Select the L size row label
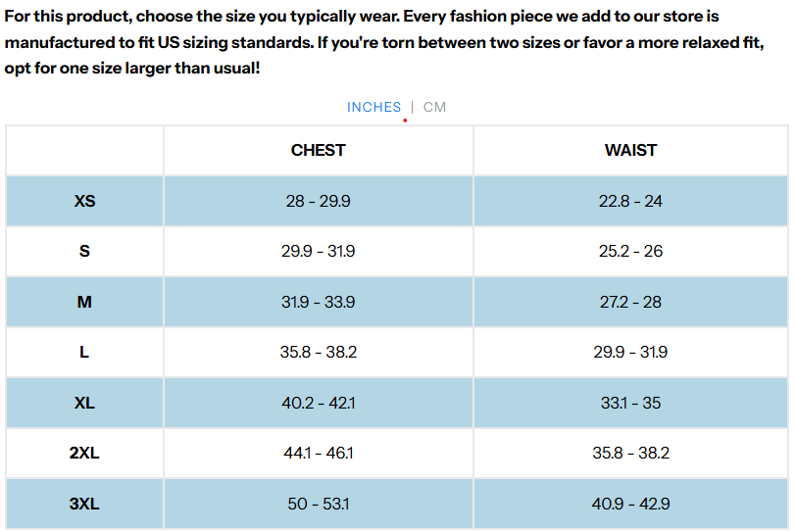 click(84, 352)
